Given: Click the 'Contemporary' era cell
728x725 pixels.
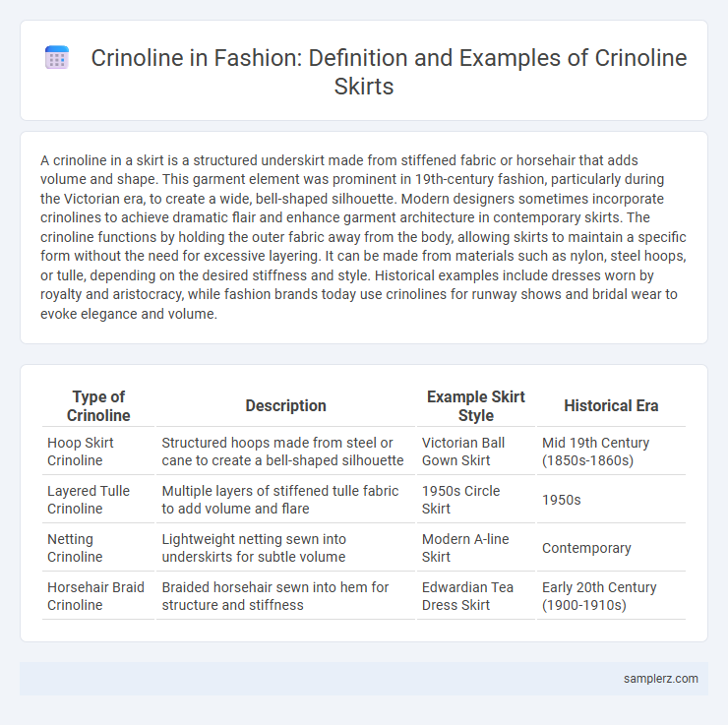Looking at the screenshot, I should 611,548.
